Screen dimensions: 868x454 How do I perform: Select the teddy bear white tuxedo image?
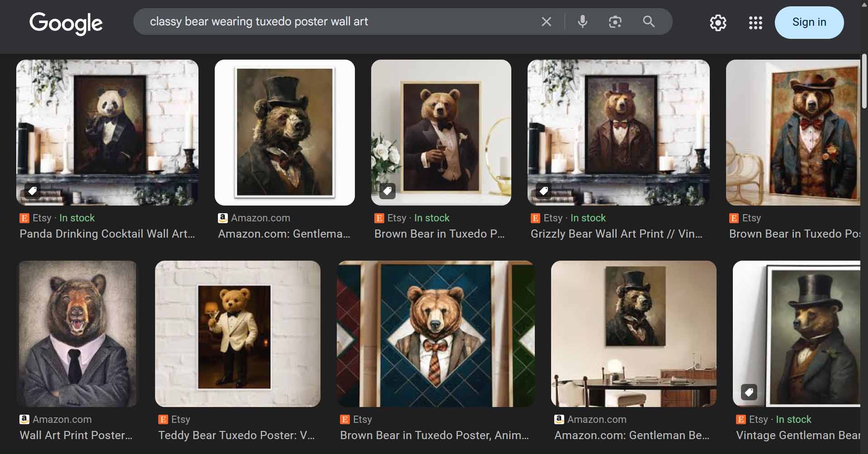237,333
